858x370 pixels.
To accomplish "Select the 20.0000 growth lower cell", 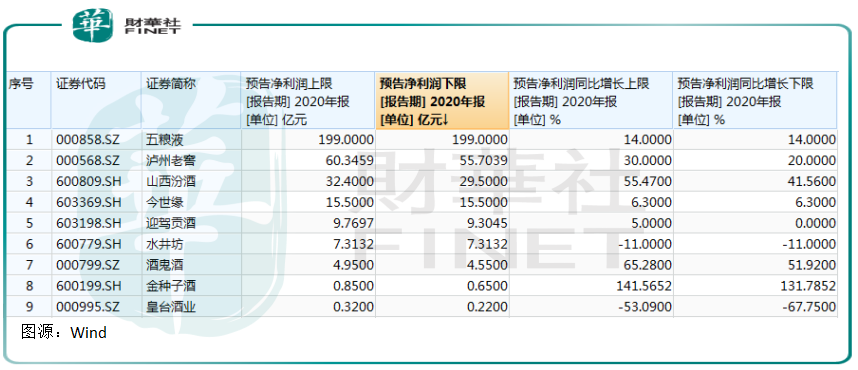I will point(755,161).
